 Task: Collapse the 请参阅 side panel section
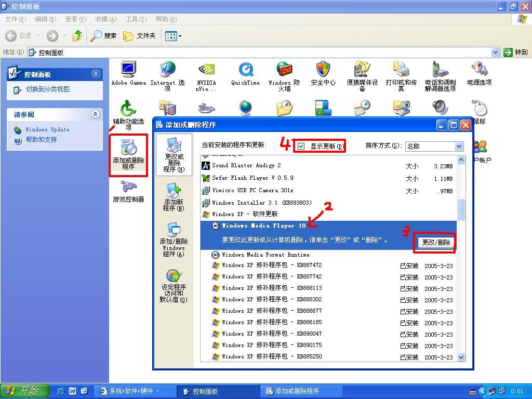pyautogui.click(x=96, y=114)
